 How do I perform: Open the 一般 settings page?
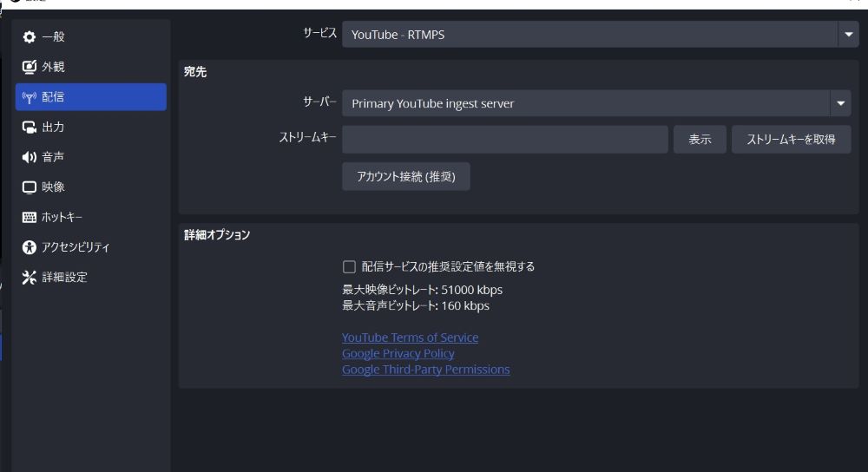coord(91,37)
